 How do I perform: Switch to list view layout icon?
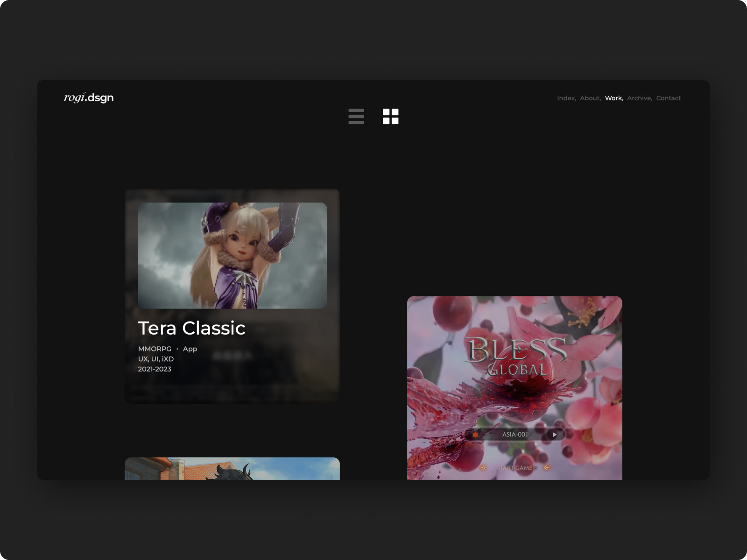point(356,116)
